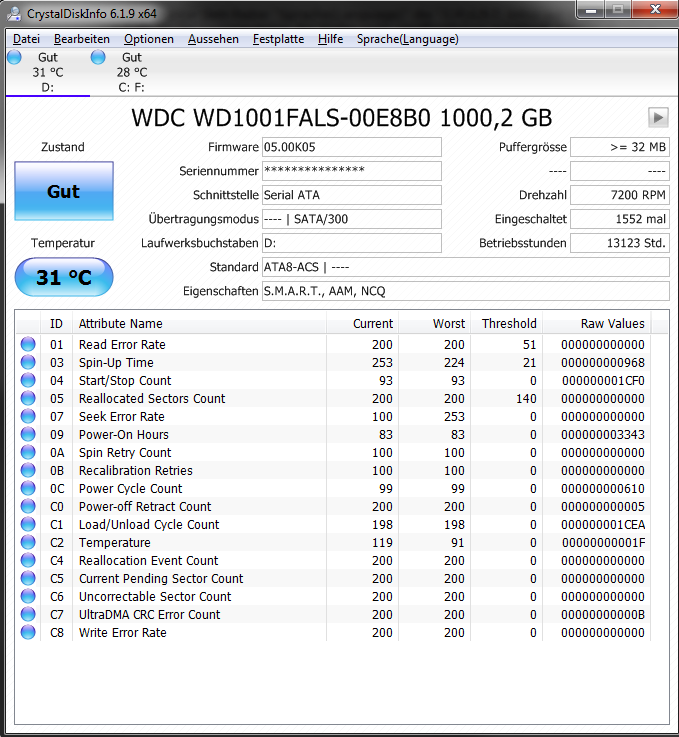Click the Raw Values column header
The image size is (679, 737).
(597, 323)
